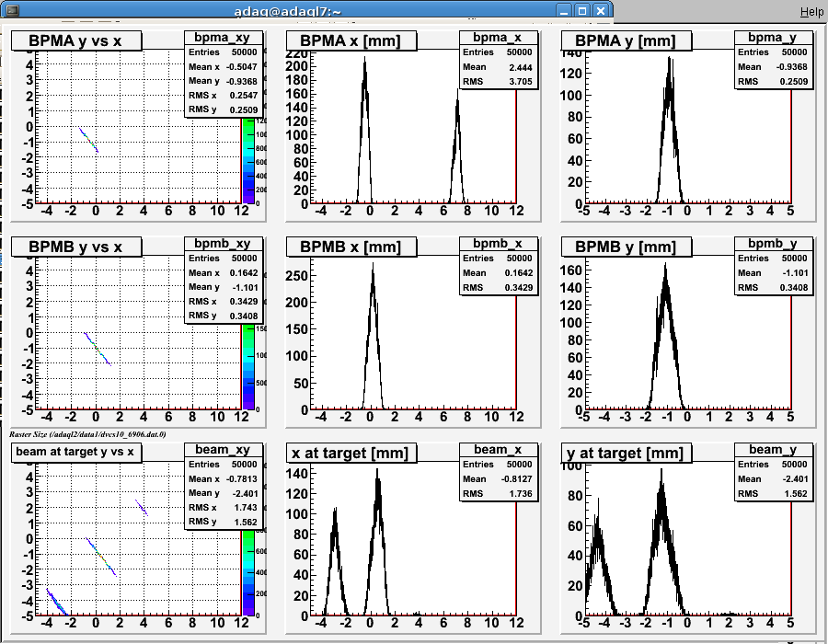Click the 'y at target [mm]' title
Viewport: 828px width, 644px height.
[626, 453]
